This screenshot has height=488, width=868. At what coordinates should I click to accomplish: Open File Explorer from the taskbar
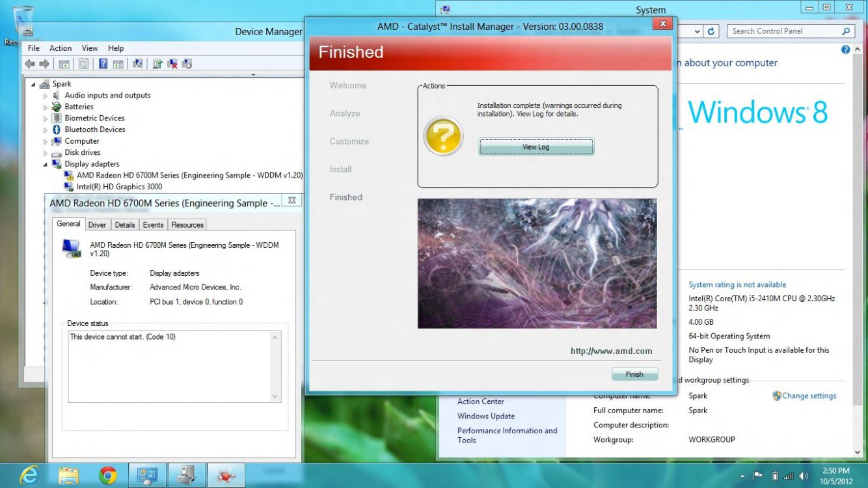coord(68,476)
